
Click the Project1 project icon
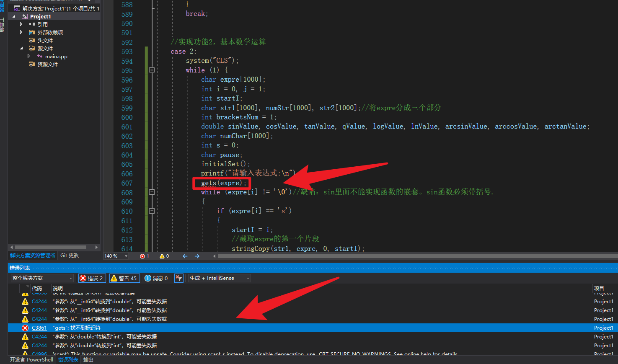point(25,16)
